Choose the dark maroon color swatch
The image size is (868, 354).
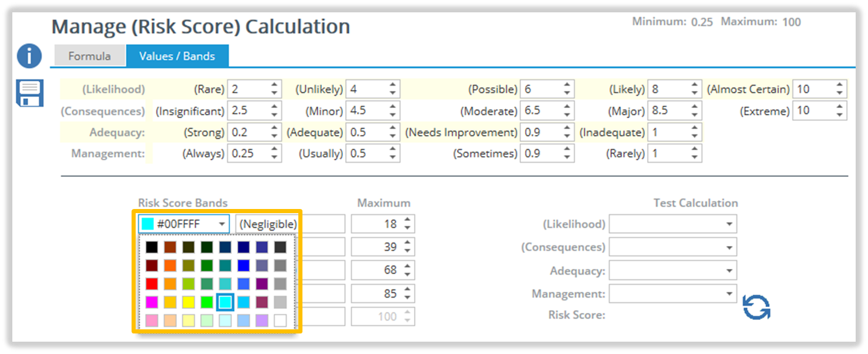(x=152, y=266)
